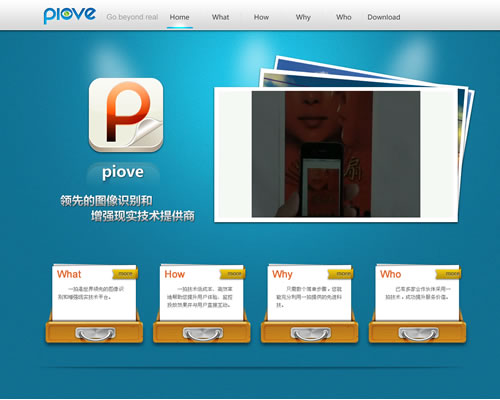Click the What card heading
This screenshot has width=500, height=400.
click(69, 274)
